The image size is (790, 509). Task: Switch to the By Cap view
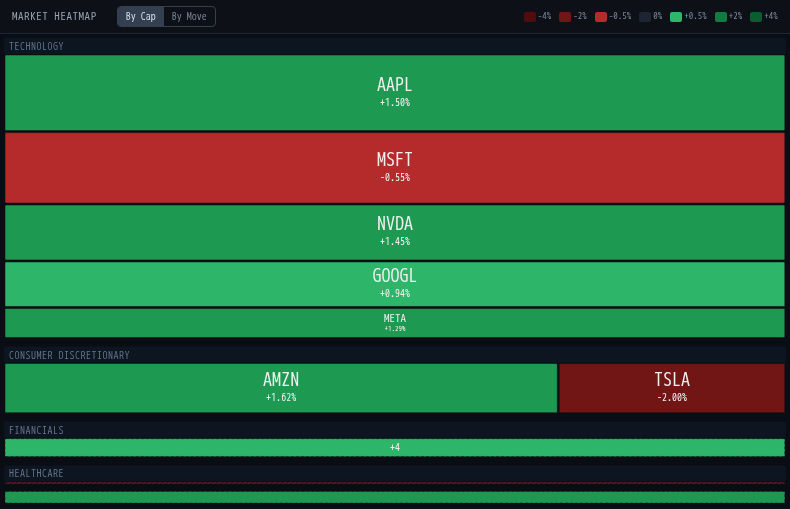pyautogui.click(x=141, y=17)
